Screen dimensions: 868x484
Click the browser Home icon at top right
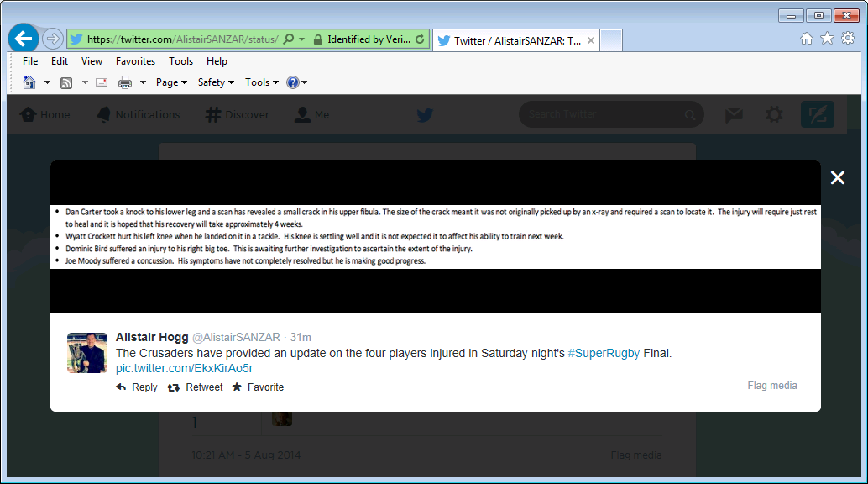(807, 39)
